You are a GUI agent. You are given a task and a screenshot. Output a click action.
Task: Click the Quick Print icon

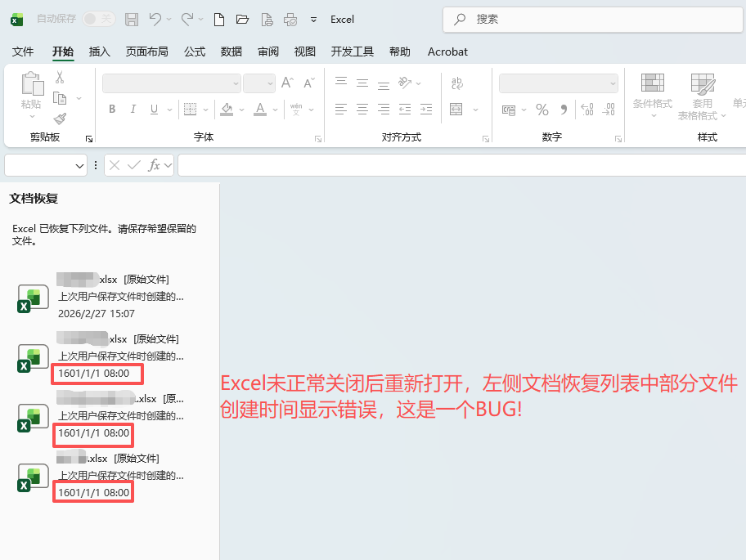(290, 20)
